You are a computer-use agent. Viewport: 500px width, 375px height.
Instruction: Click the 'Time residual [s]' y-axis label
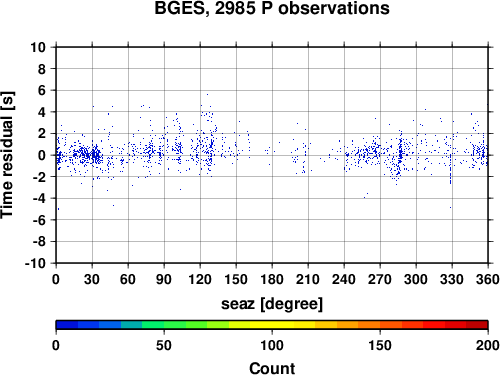[7, 155]
